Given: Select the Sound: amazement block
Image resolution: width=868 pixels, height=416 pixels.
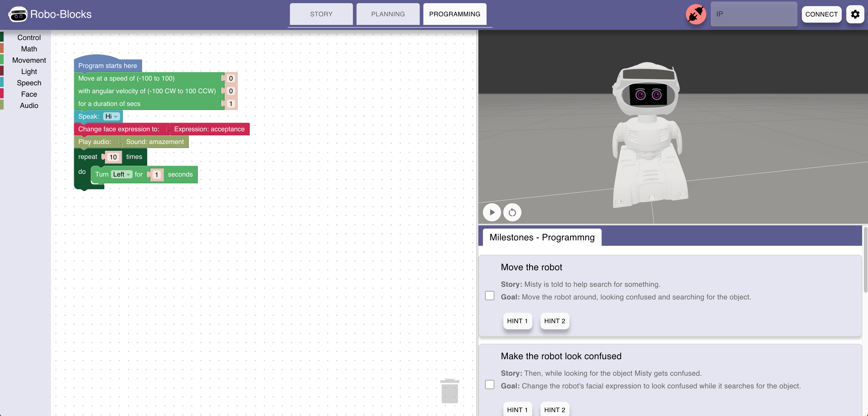Looking at the screenshot, I should pos(155,142).
